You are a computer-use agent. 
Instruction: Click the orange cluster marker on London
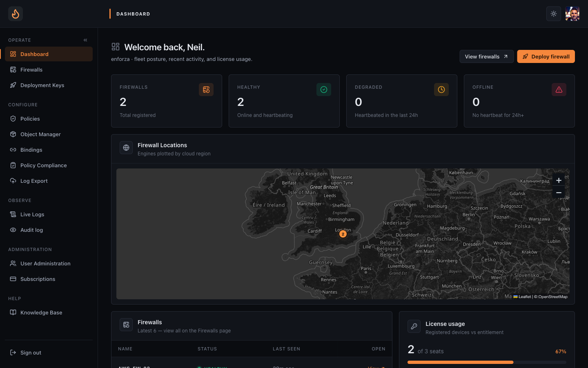tap(343, 234)
